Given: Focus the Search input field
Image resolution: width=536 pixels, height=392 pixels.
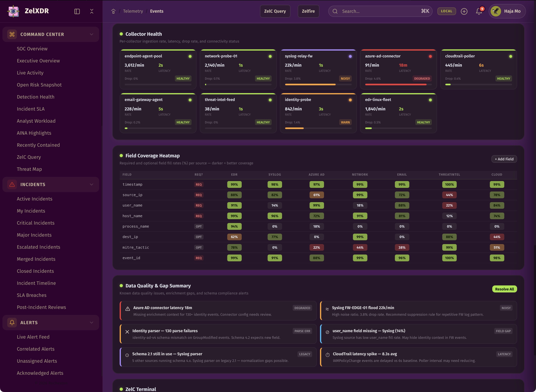Looking at the screenshot, I should tap(380, 11).
